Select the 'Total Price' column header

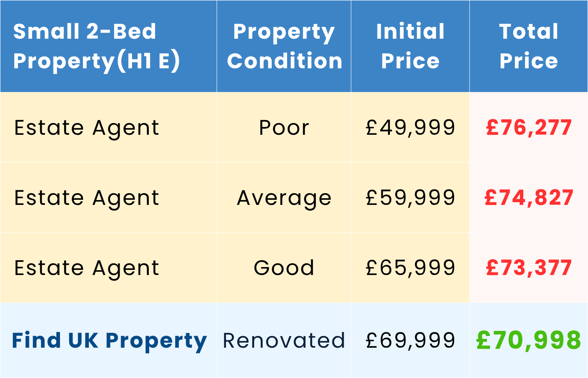tap(529, 46)
